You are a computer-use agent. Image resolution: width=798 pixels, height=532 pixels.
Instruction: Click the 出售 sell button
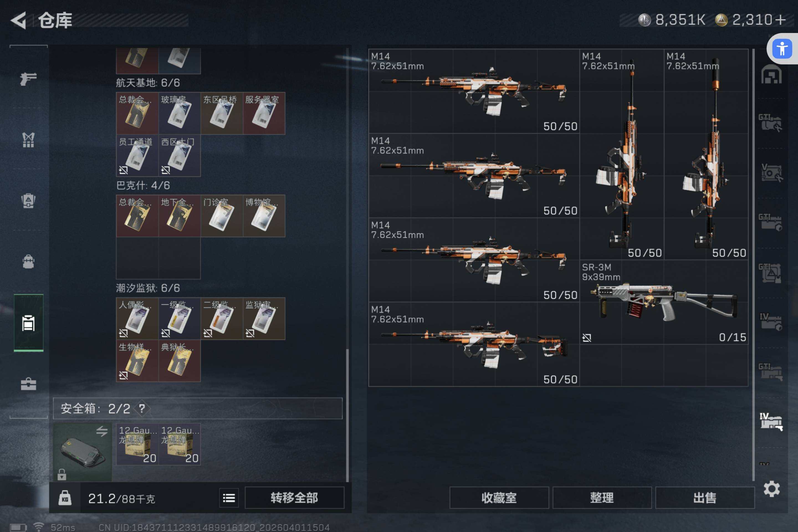(705, 498)
